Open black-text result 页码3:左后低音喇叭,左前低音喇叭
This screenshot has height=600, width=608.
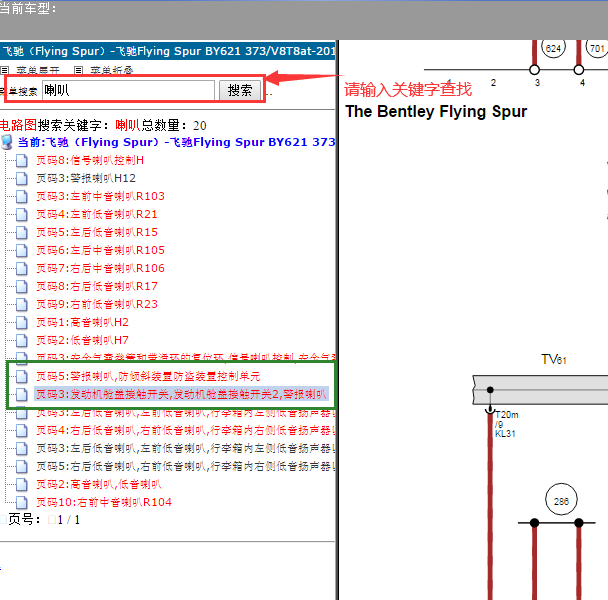click(x=186, y=448)
